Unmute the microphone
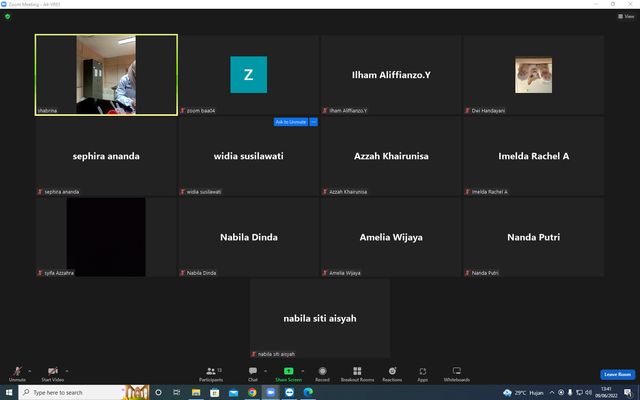 tap(17, 374)
